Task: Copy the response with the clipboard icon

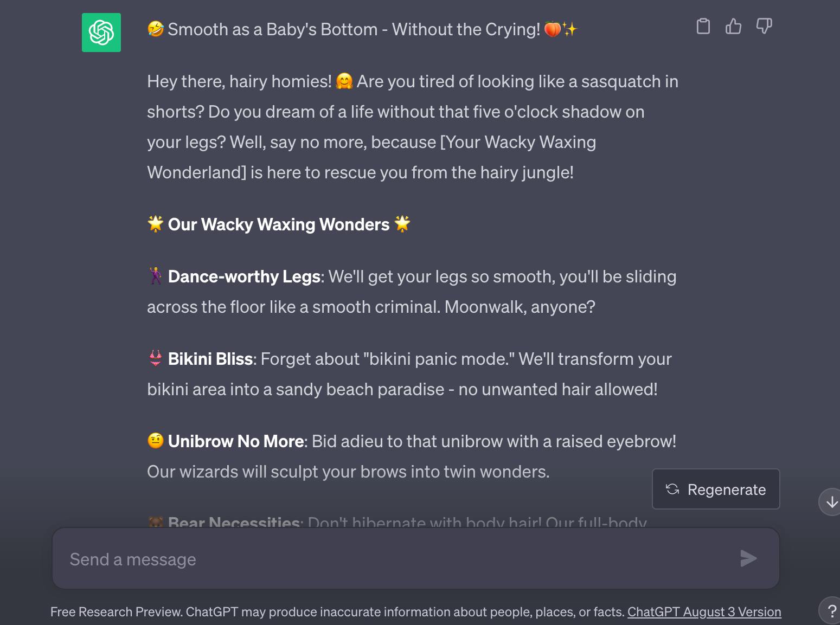Action: (703, 26)
